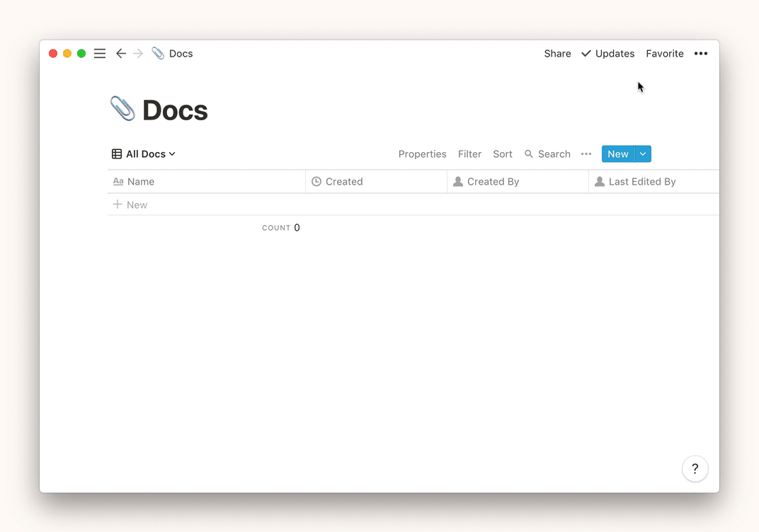Open the help question mark button
Screen dimensions: 759x532
tap(695, 468)
